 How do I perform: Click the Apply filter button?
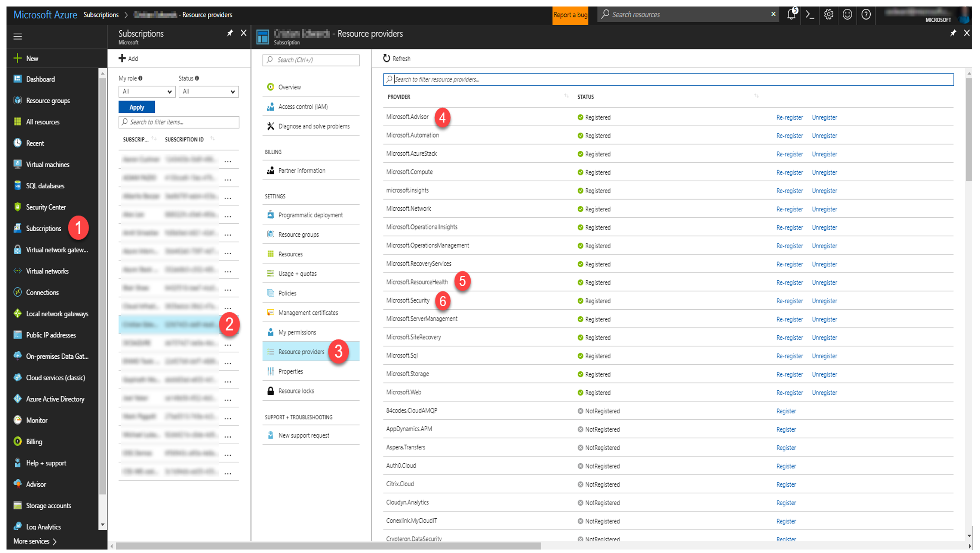(137, 107)
